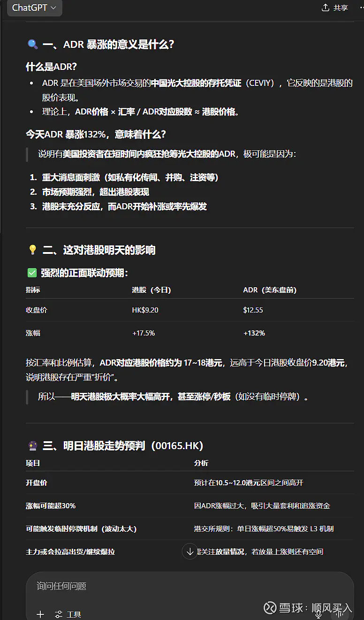This screenshot has width=364, height=620.
Task: Click the left edge window scrollbar
Action: (1, 117)
